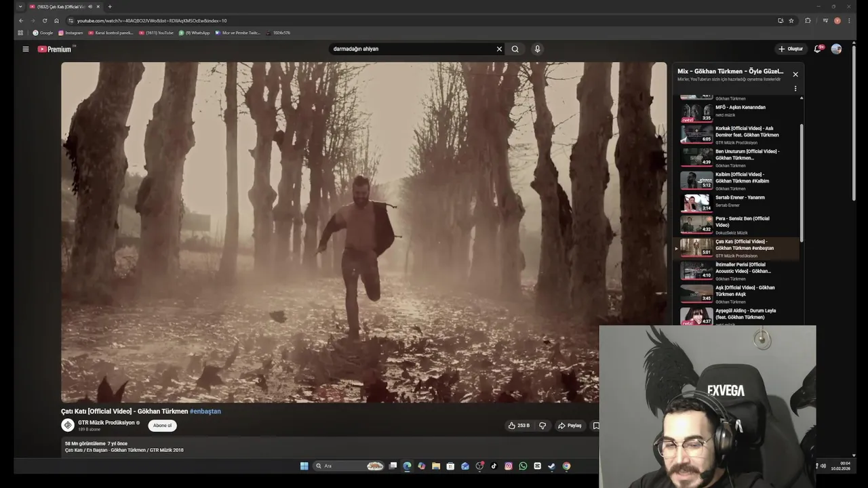This screenshot has height=488, width=868.
Task: Open the YouTube account avatar menu
Action: click(836, 49)
